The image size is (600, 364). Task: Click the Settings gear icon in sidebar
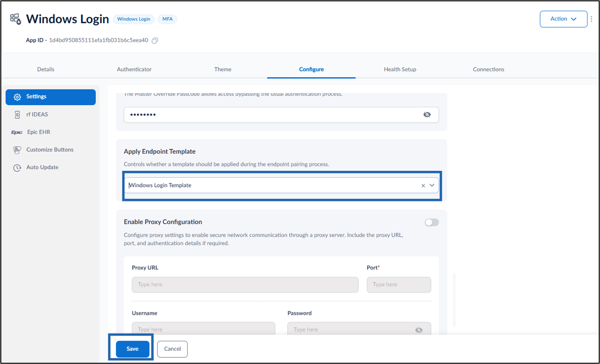(x=17, y=97)
